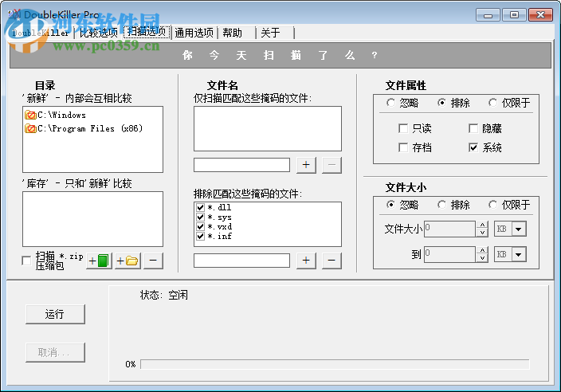Remove selected directory with minus button
Screen dimensions: 561x392
click(153, 261)
